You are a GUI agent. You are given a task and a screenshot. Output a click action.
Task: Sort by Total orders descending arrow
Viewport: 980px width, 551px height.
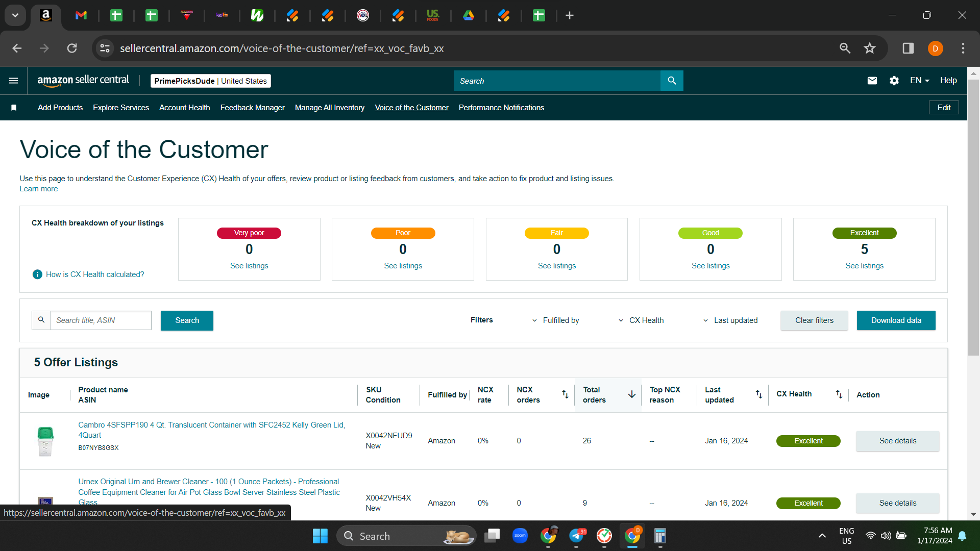point(632,394)
